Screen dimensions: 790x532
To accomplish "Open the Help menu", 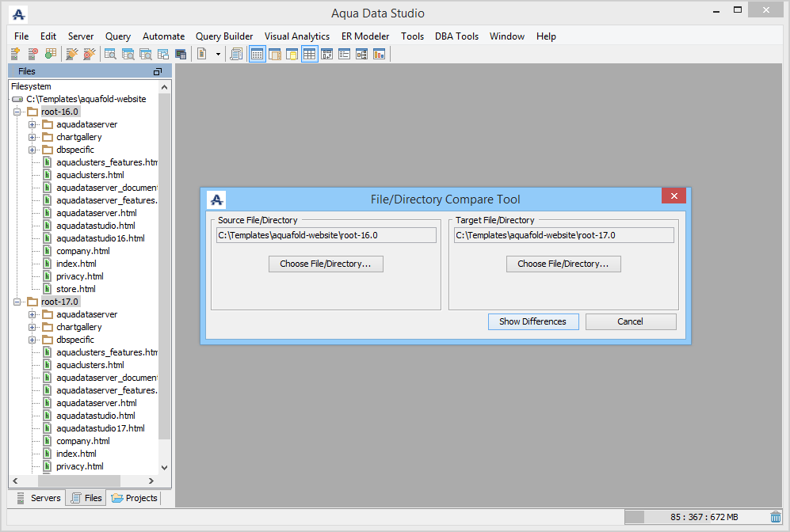I will [x=546, y=36].
